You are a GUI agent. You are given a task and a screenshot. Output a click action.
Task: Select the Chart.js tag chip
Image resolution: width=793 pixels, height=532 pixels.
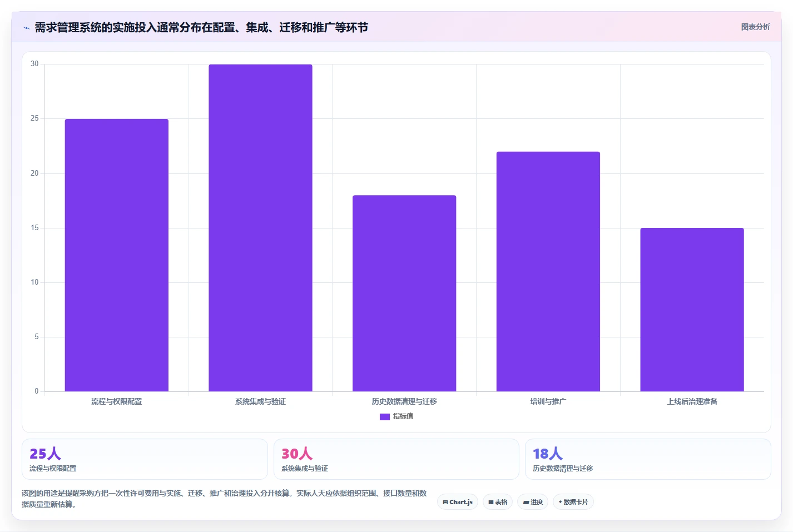[458, 502]
